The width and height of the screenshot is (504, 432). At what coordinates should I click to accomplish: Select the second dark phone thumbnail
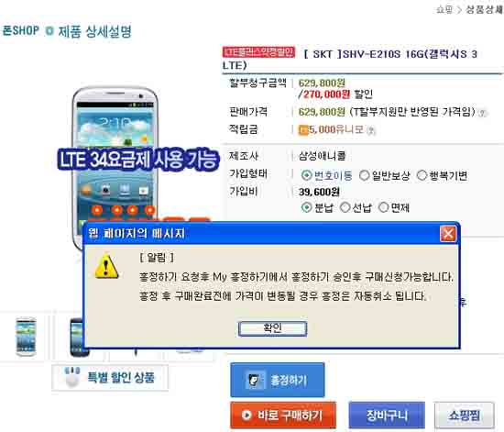[77, 338]
